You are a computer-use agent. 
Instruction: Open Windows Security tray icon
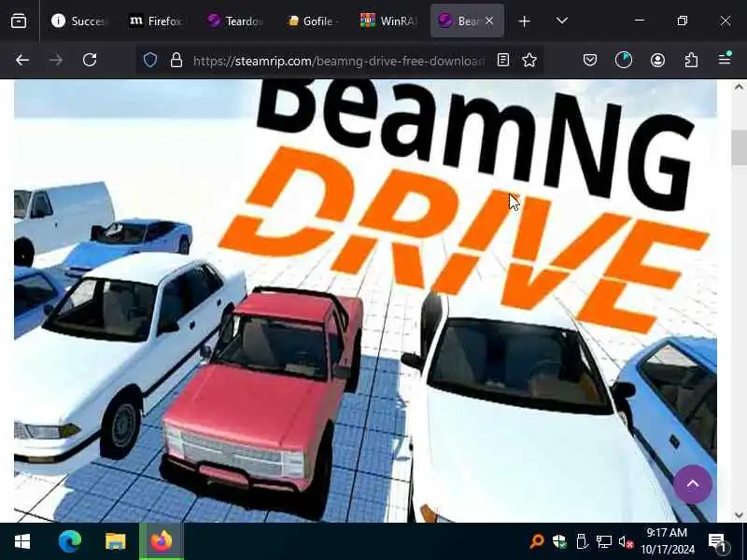pos(559,541)
